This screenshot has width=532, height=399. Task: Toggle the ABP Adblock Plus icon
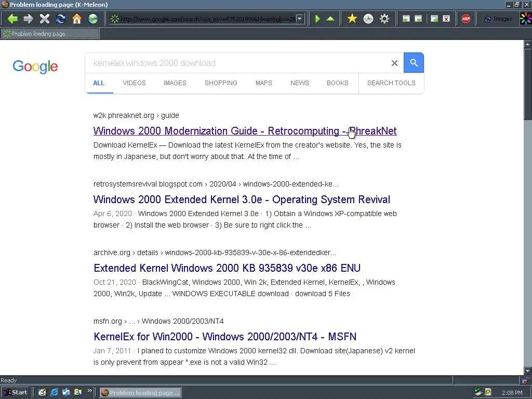coord(466,19)
